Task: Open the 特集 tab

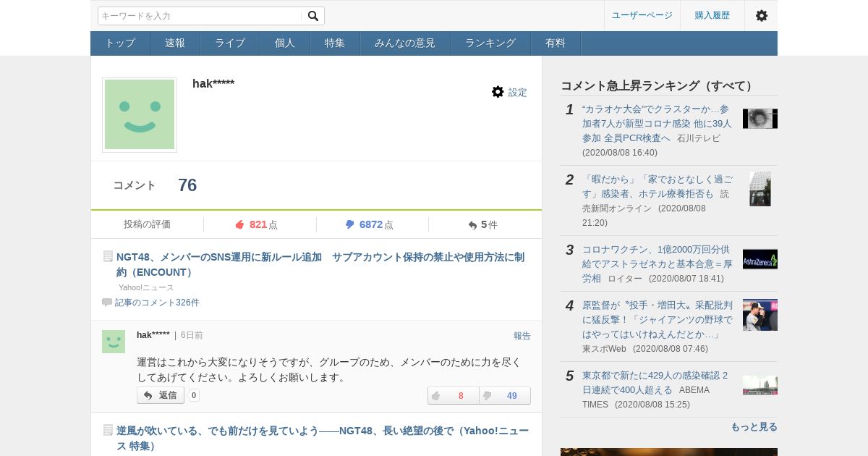Action: tap(335, 43)
